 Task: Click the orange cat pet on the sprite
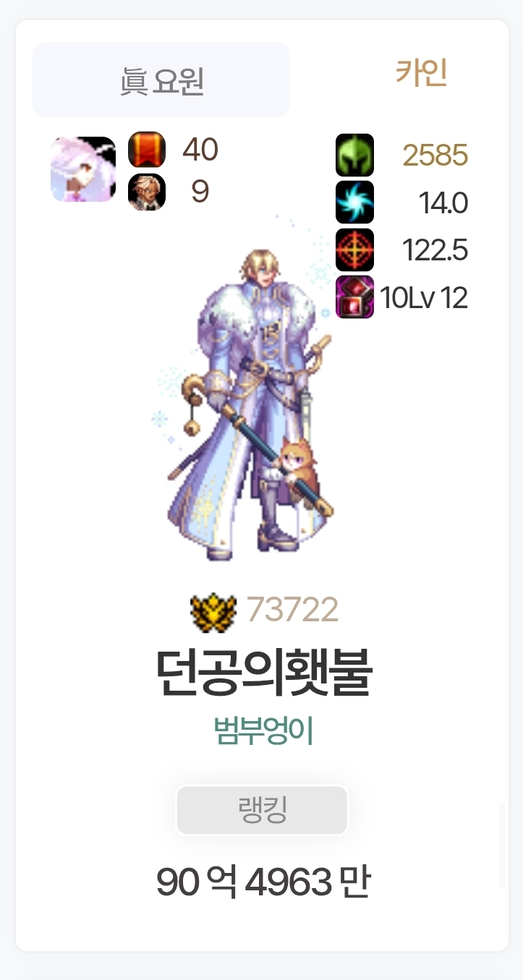297,471
